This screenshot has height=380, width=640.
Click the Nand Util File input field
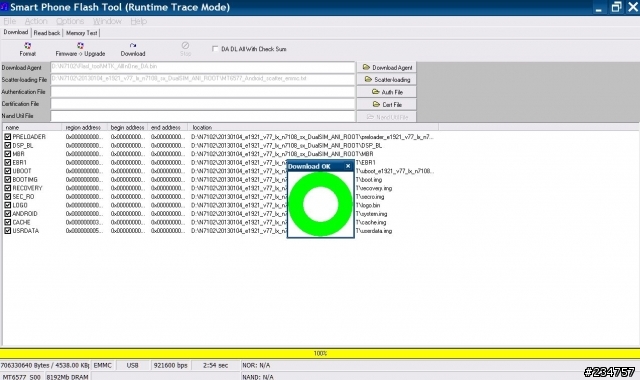(203, 116)
